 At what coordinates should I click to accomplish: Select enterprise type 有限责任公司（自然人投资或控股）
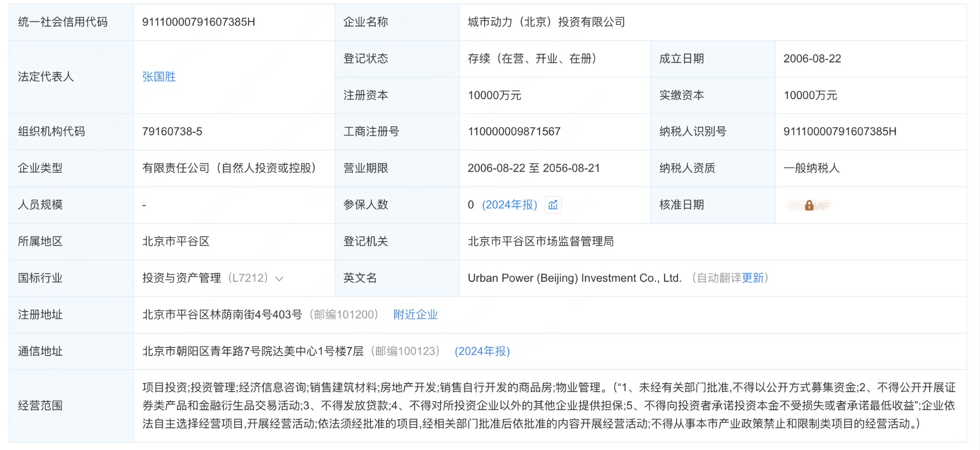229,168
